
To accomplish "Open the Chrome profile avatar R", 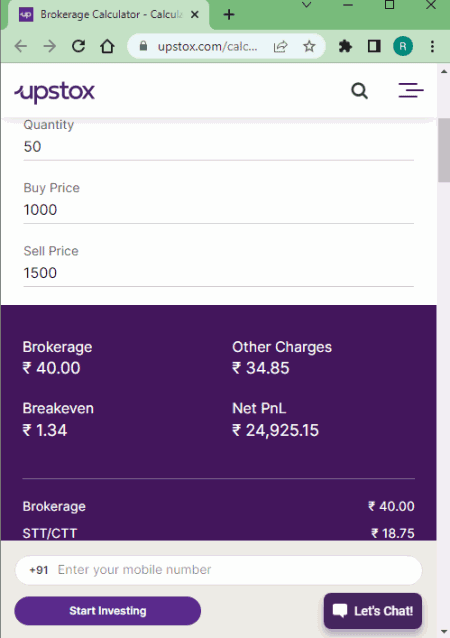I will pos(403,46).
